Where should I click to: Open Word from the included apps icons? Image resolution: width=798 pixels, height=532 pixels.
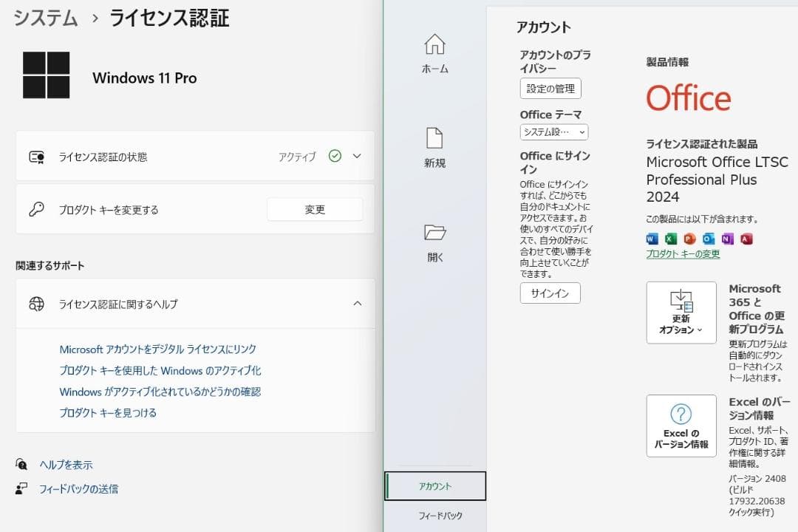coord(652,239)
